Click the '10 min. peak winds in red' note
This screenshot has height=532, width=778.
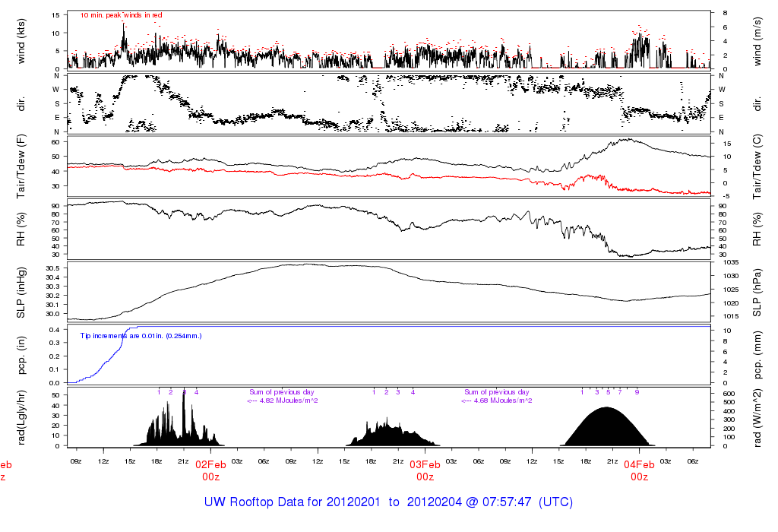(x=121, y=15)
